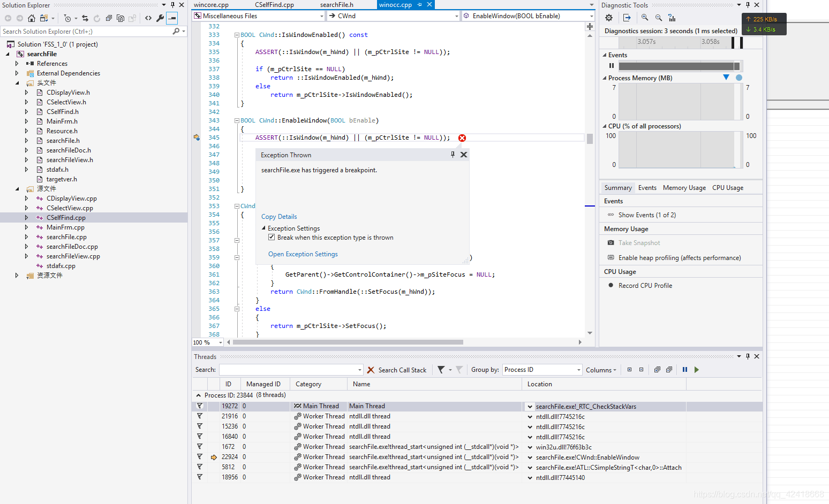The height and width of the screenshot is (504, 829).
Task: Collapse the Process Memory (MB) graph section
Action: coord(605,78)
